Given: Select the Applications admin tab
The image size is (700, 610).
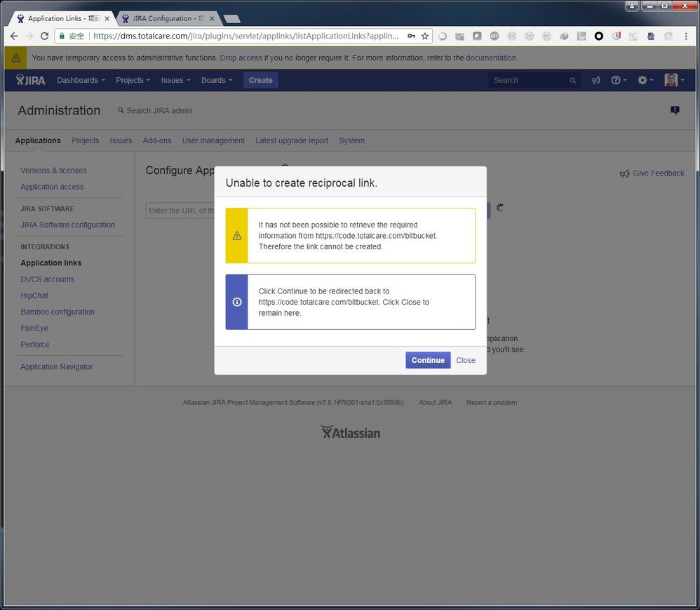Looking at the screenshot, I should click(38, 140).
